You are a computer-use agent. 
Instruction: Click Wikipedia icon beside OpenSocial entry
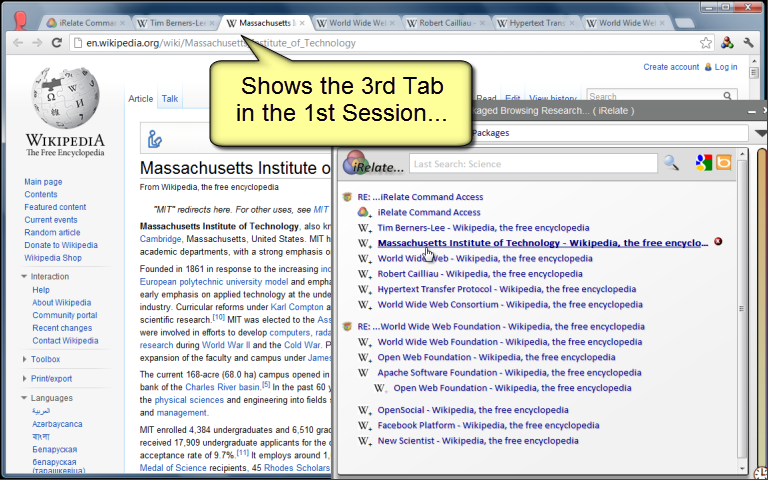364,410
